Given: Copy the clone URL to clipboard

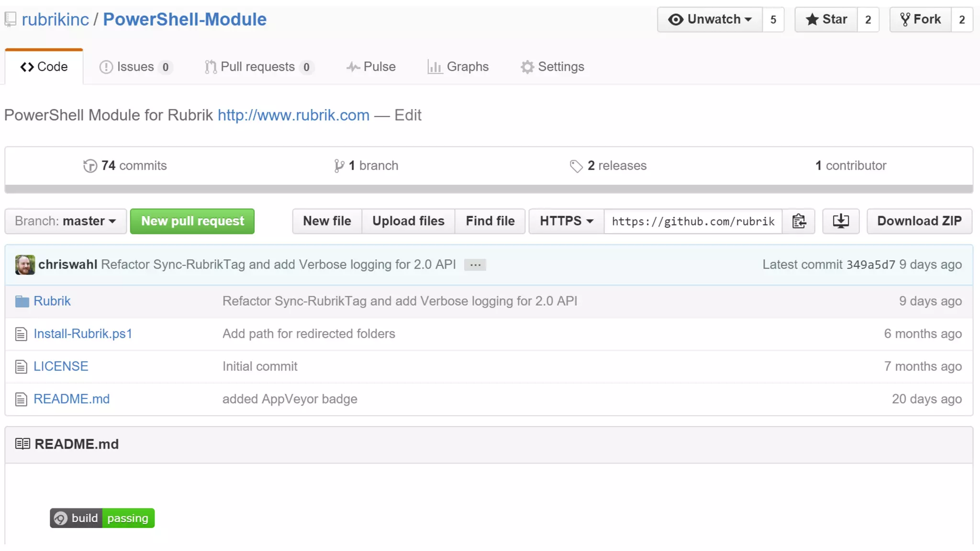Looking at the screenshot, I should click(x=799, y=221).
